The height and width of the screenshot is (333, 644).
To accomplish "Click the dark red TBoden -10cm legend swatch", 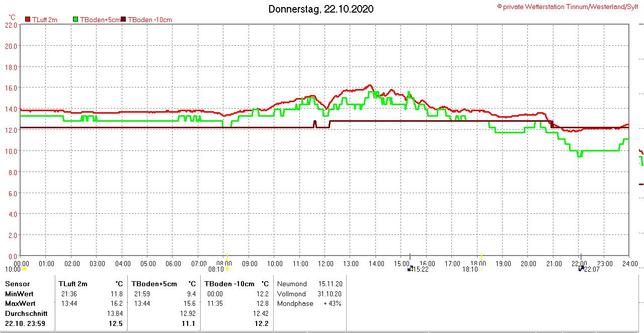I will 124,20.
